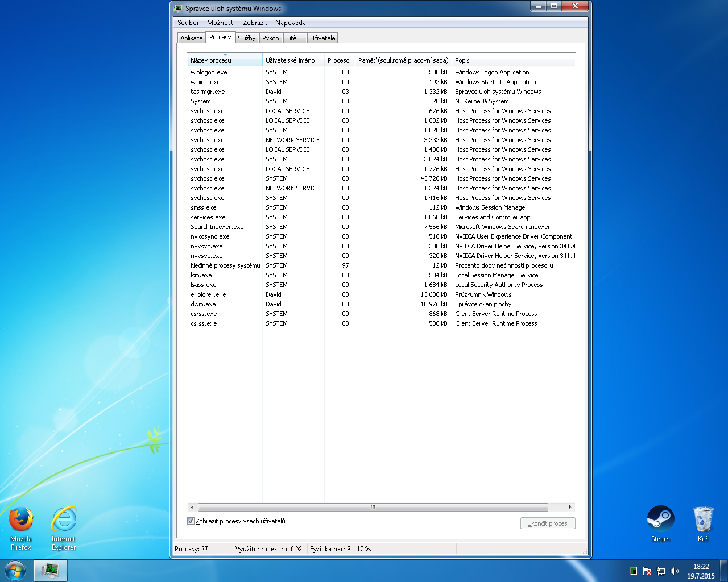Sort by the 'Paměť' column header
The height and width of the screenshot is (582, 728).
[x=403, y=60]
